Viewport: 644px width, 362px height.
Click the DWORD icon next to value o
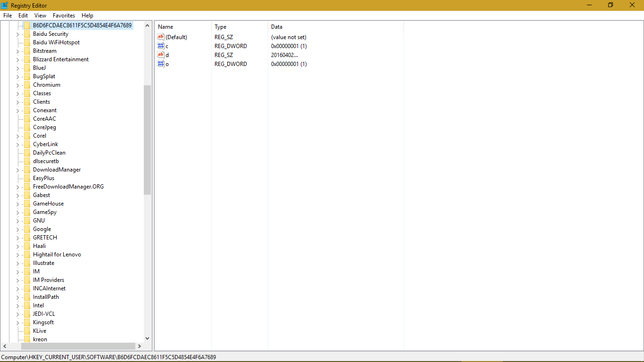click(x=160, y=64)
